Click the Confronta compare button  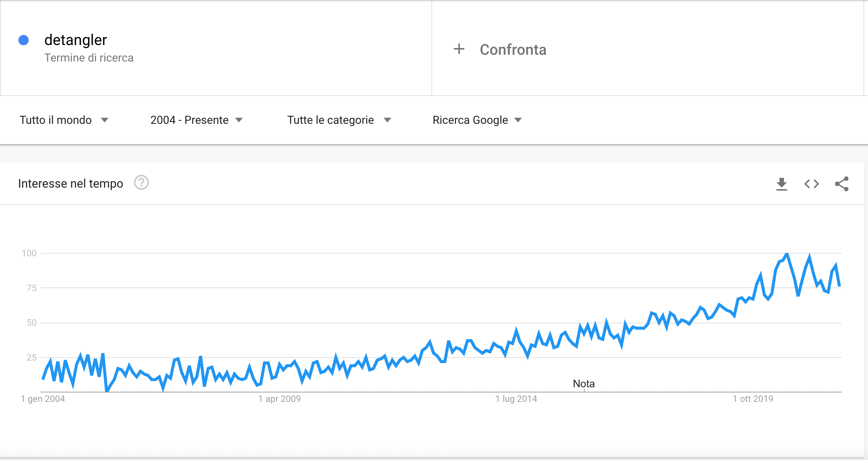pos(500,50)
